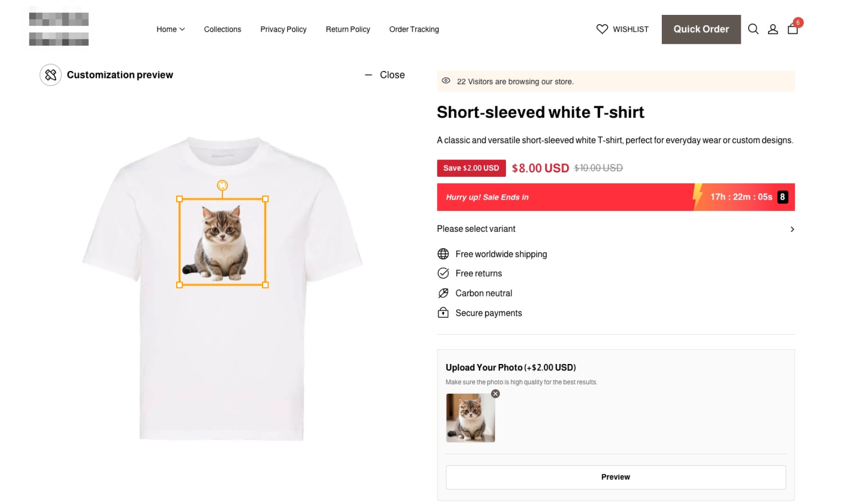Screen dimensions: 844x504
Task: Click the rotate handle above cat image
Action: pyautogui.click(x=222, y=185)
